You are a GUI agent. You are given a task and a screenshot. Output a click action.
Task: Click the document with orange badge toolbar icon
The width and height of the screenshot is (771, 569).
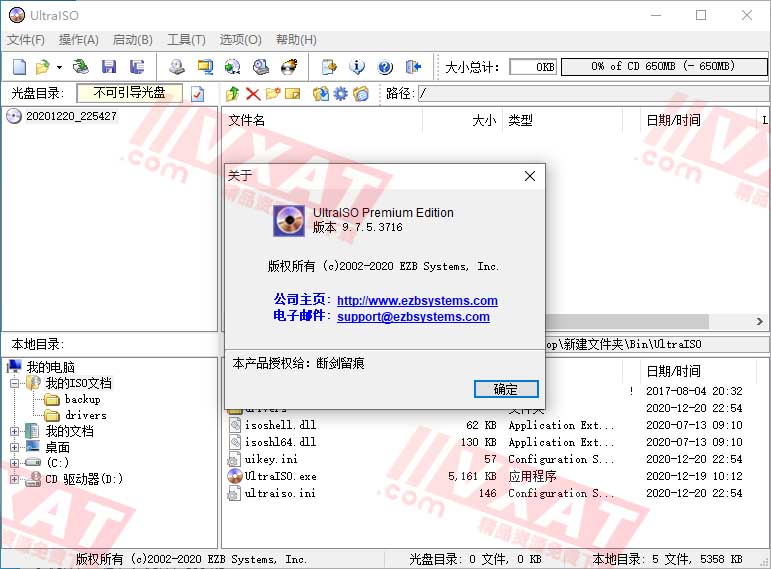click(329, 67)
